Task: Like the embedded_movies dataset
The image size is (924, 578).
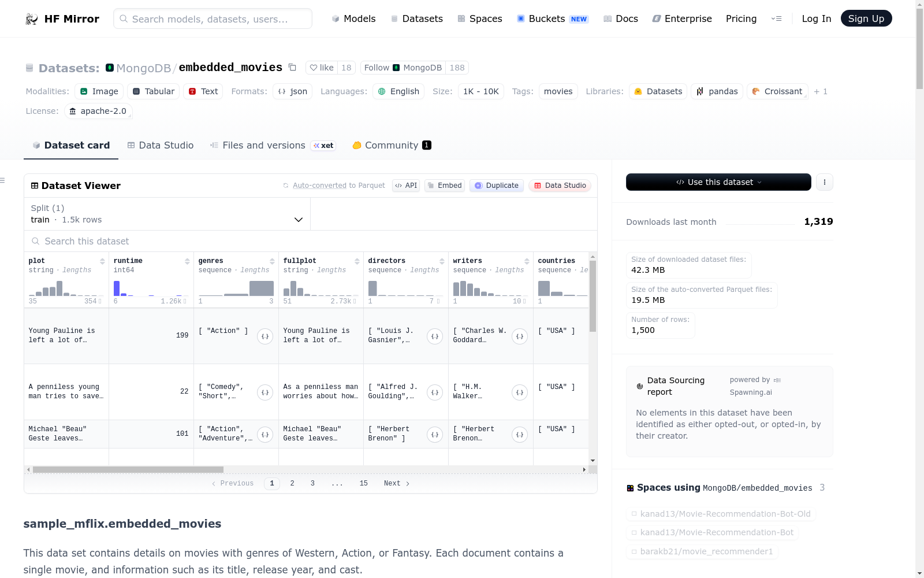Action: click(322, 68)
